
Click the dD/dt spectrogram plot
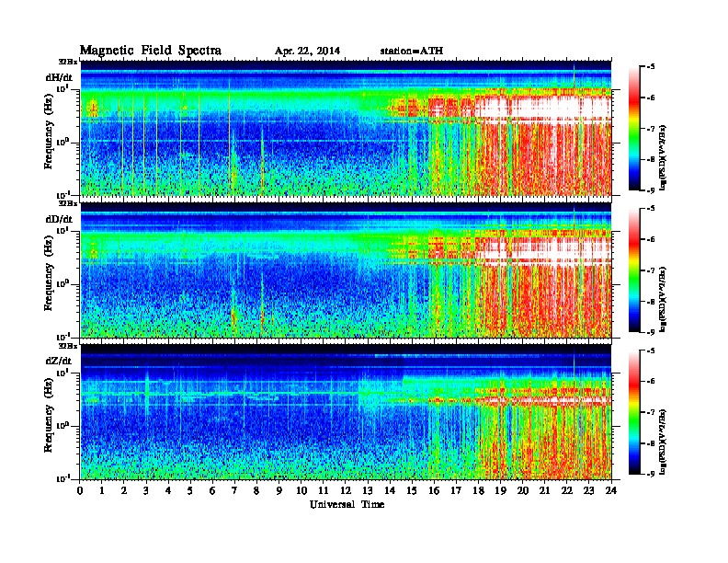click(x=346, y=270)
